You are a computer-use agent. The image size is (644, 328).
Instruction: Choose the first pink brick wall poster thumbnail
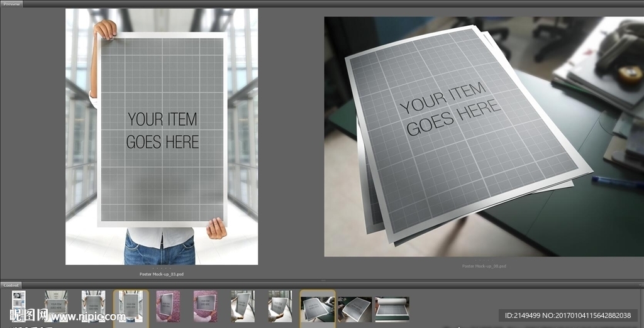click(168, 306)
